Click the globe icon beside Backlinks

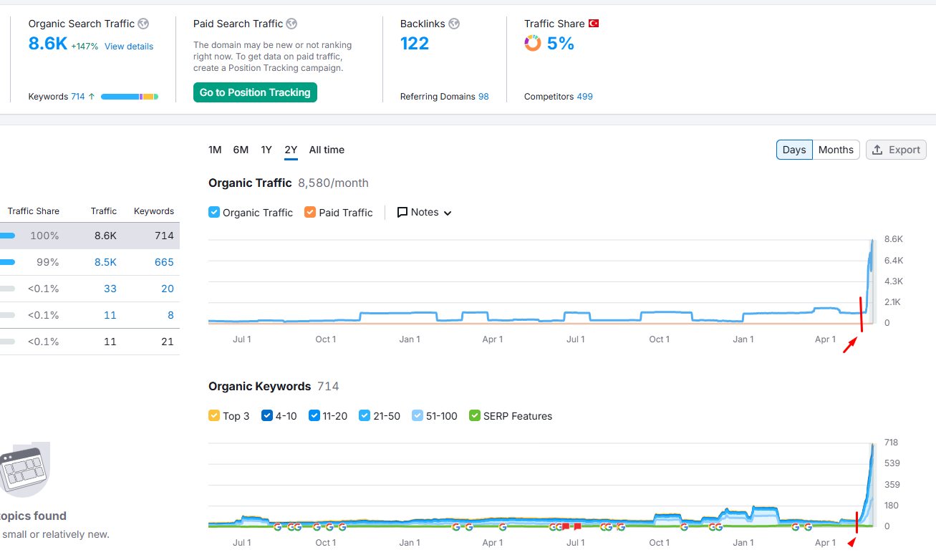coord(454,24)
